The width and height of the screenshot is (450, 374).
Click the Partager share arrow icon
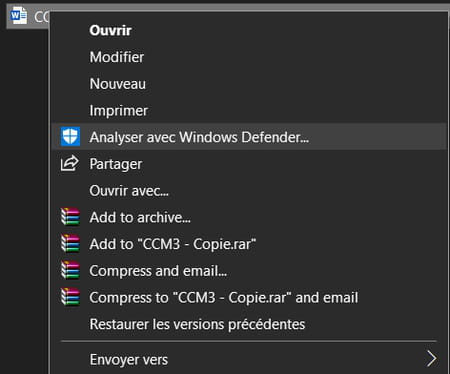pos(69,163)
